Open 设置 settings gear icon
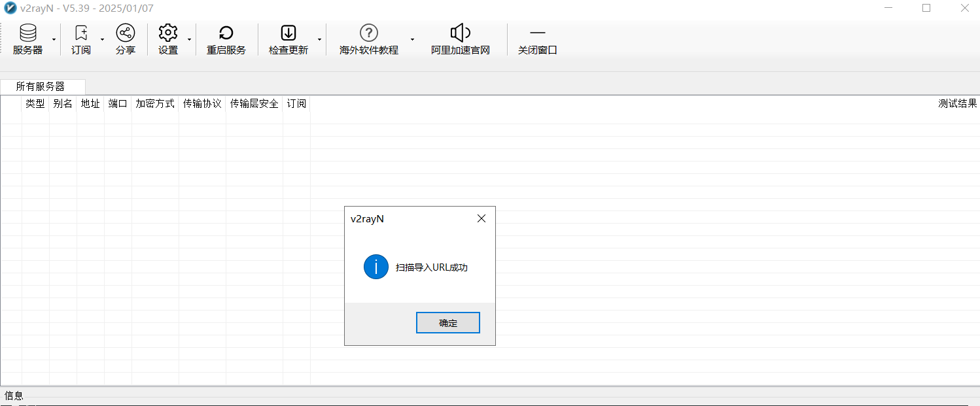The image size is (980, 406). (168, 34)
